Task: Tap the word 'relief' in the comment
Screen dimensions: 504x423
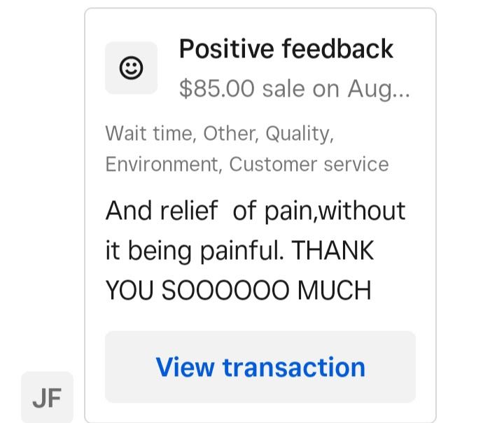Action: (x=189, y=211)
